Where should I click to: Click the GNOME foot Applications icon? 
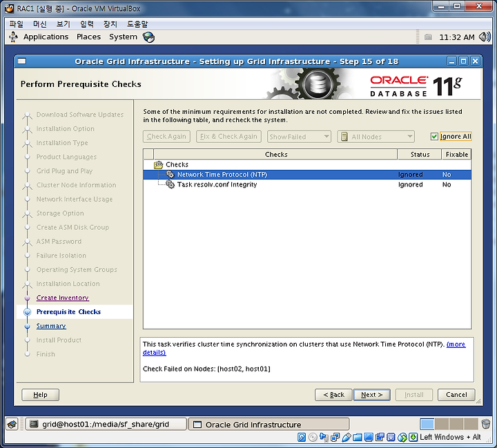(x=13, y=37)
